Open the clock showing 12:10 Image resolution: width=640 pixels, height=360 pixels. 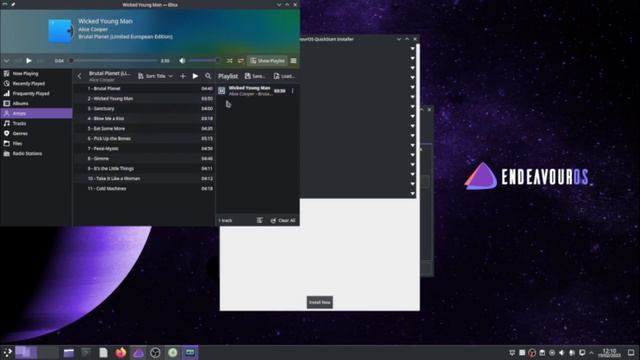click(x=609, y=353)
